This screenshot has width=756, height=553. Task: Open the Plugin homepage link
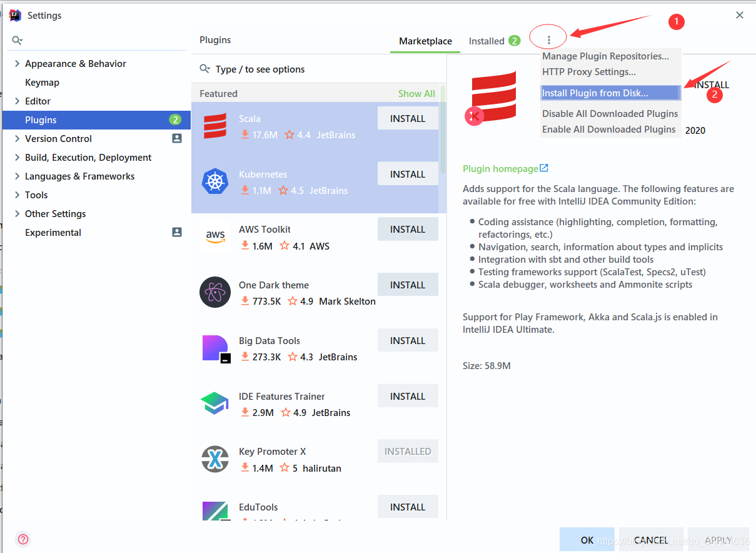pyautogui.click(x=500, y=168)
